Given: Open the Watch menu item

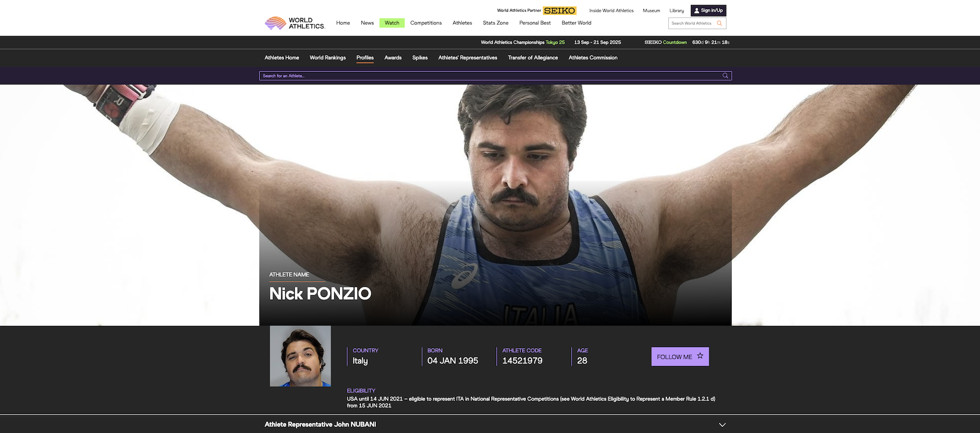Looking at the screenshot, I should click(x=392, y=23).
